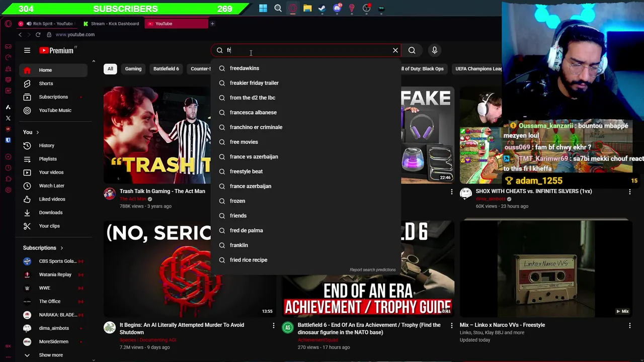This screenshot has width=644, height=362.
Task: Expand subscriptions with 'Show more'
Action: pyautogui.click(x=53, y=355)
